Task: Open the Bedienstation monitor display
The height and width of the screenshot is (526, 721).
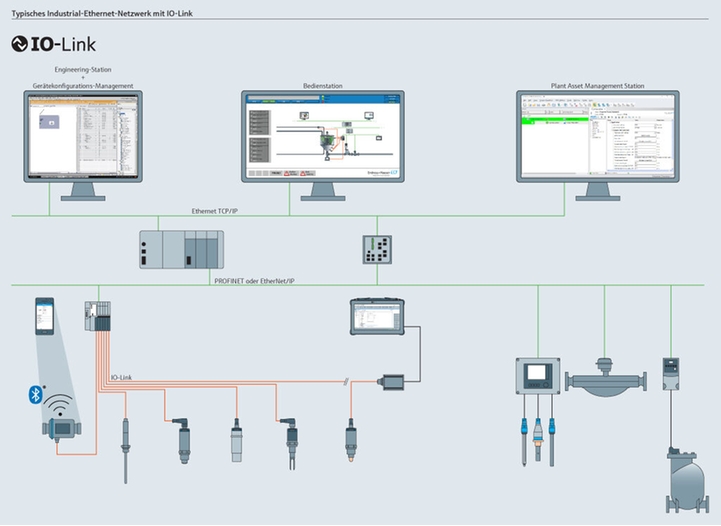Action: tap(315, 135)
